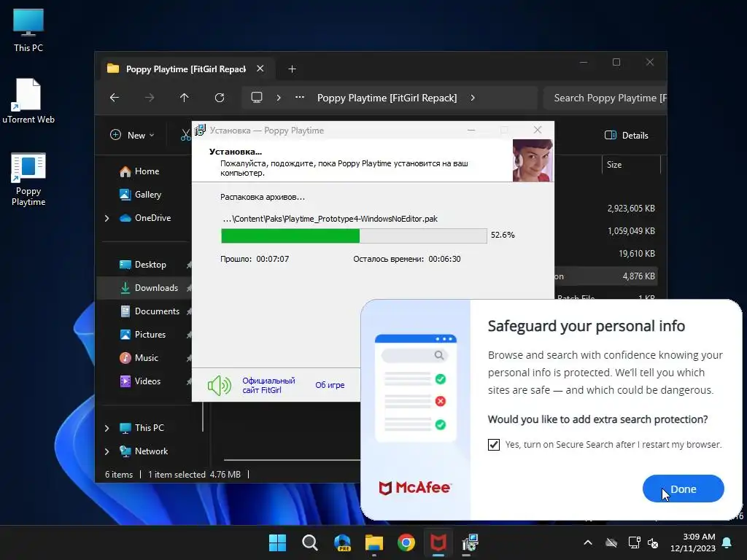The height and width of the screenshot is (560, 747).
Task: Go back in File Explorer
Action: point(115,98)
